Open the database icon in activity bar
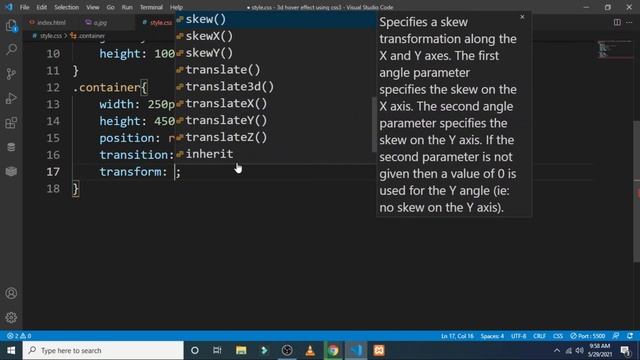640x360 pixels. (x=11, y=147)
